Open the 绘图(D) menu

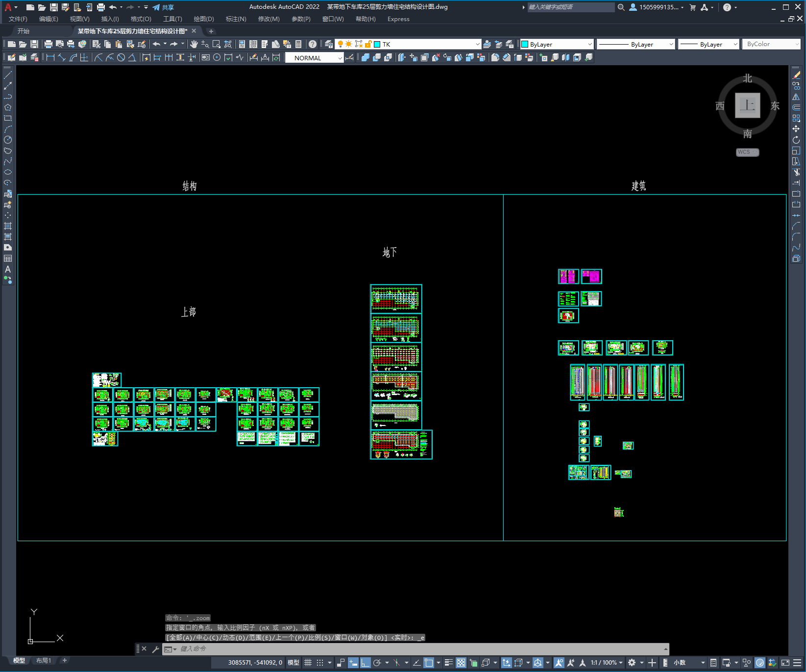[x=204, y=19]
